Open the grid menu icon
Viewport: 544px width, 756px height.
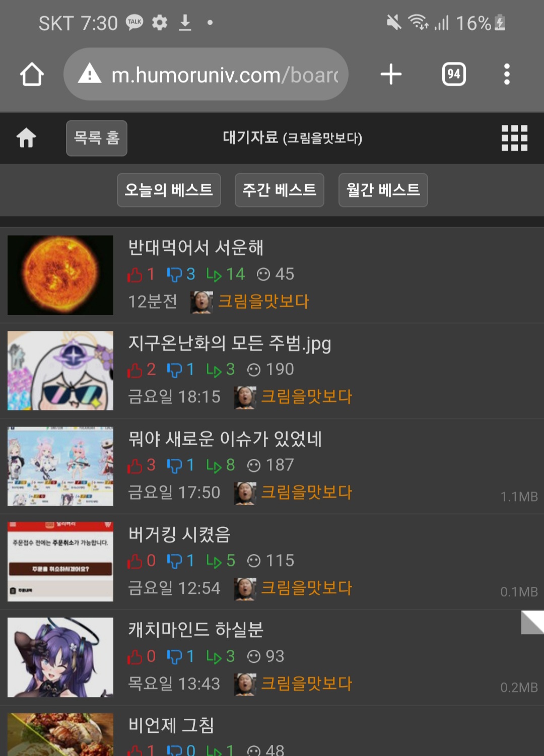pos(514,138)
